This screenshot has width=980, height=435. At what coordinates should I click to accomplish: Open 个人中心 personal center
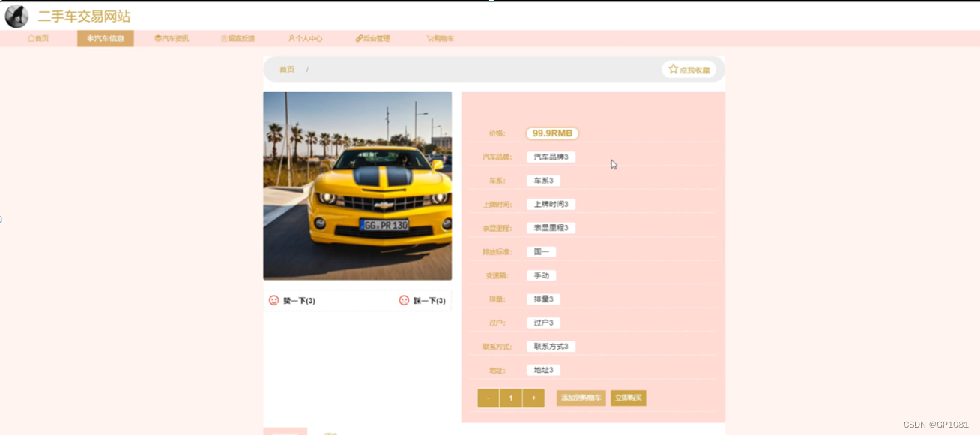coord(306,39)
